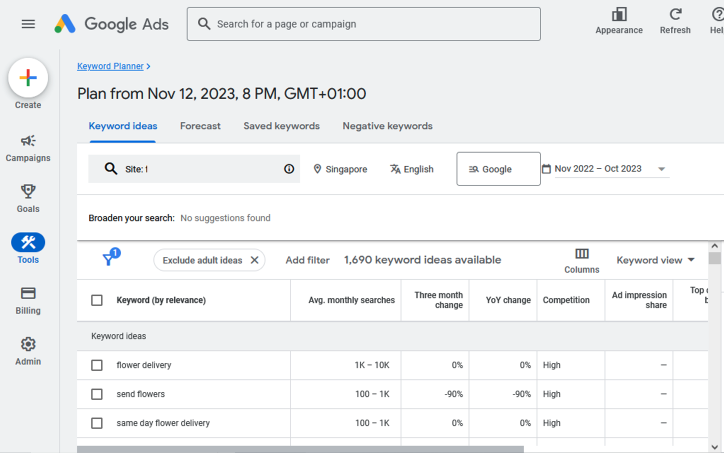Click the search magnifier icon in top bar
The width and height of the screenshot is (724, 453).
point(204,24)
